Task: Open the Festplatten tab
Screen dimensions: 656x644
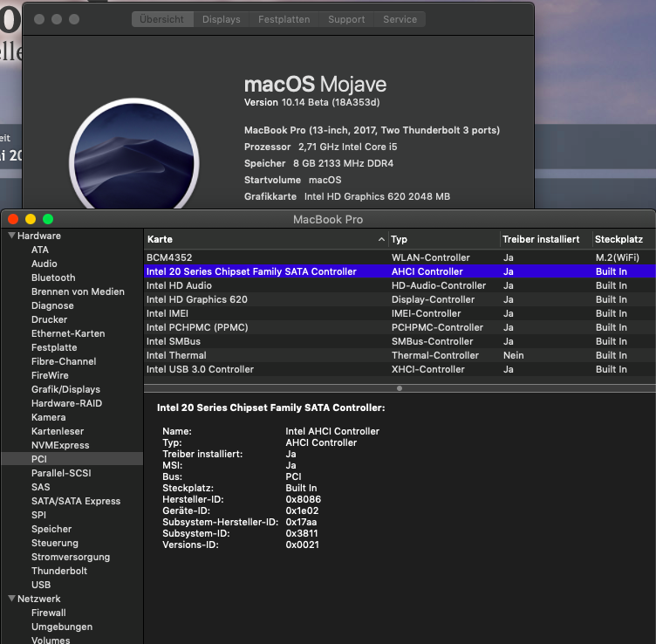Action: click(283, 19)
